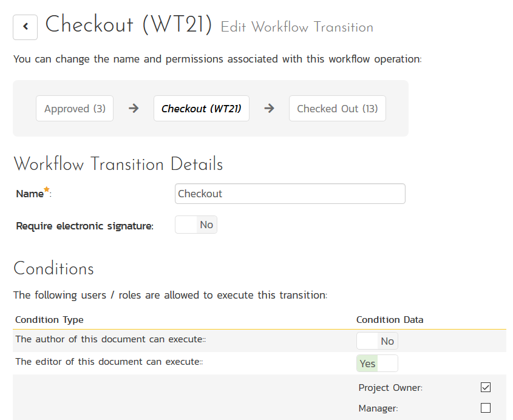Check the Manager role checkbox
Viewport: 513px width, 420px height.
pos(485,408)
